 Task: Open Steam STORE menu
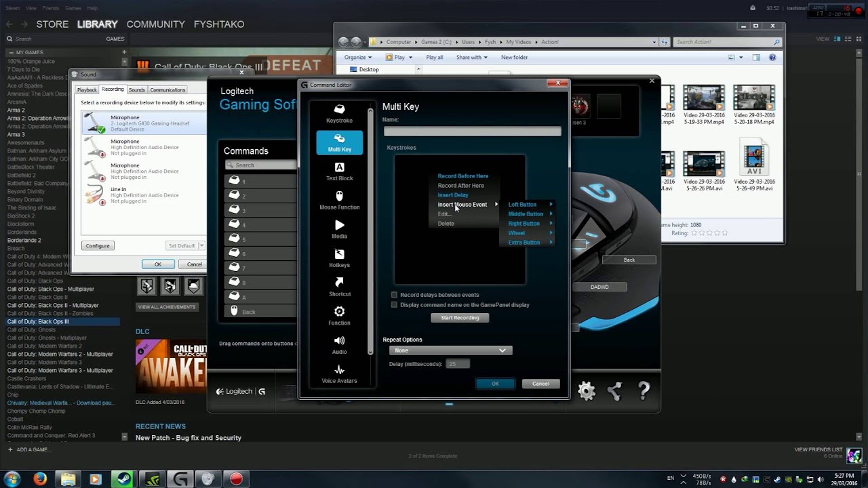point(52,24)
